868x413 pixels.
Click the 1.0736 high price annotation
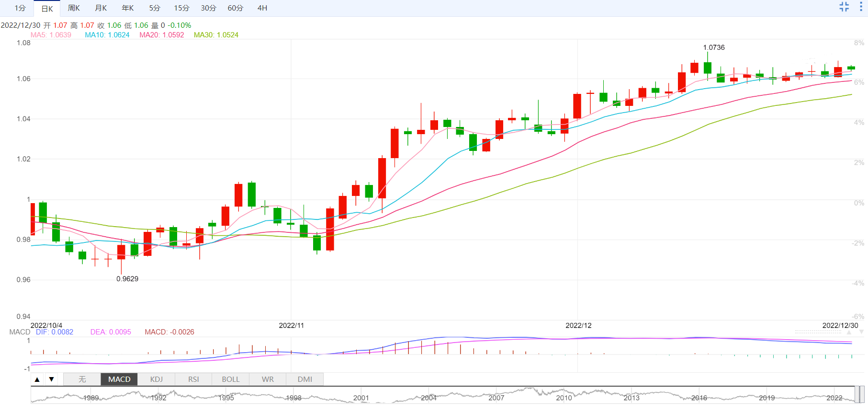click(x=714, y=47)
